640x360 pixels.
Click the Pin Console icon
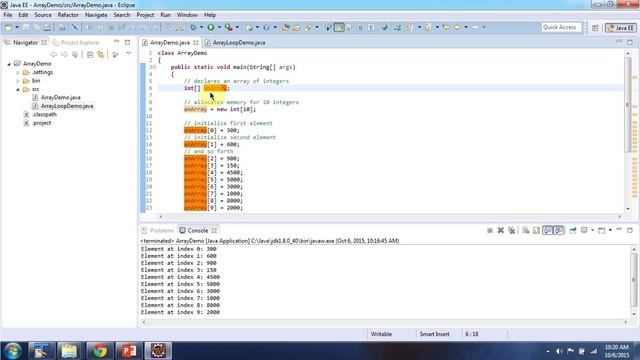coord(573,231)
